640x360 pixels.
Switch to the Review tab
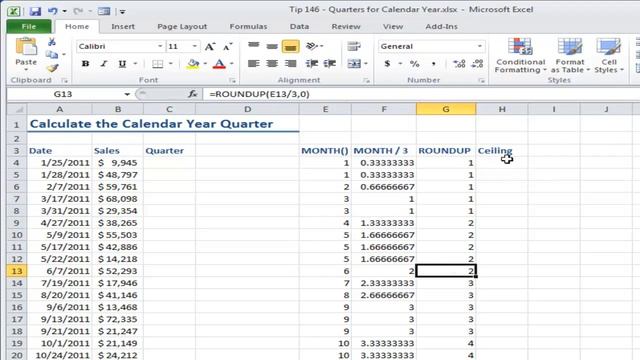(346, 27)
